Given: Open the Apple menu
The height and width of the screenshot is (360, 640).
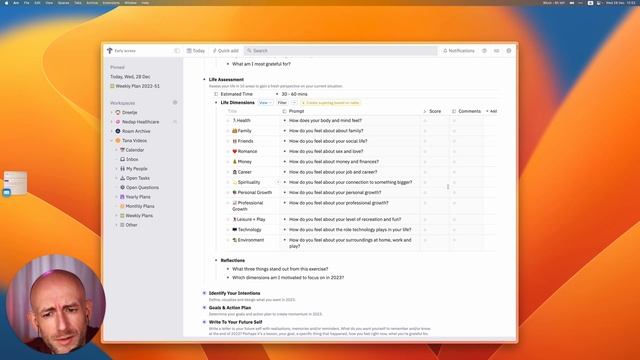Looking at the screenshot, I should pyautogui.click(x=6, y=3).
